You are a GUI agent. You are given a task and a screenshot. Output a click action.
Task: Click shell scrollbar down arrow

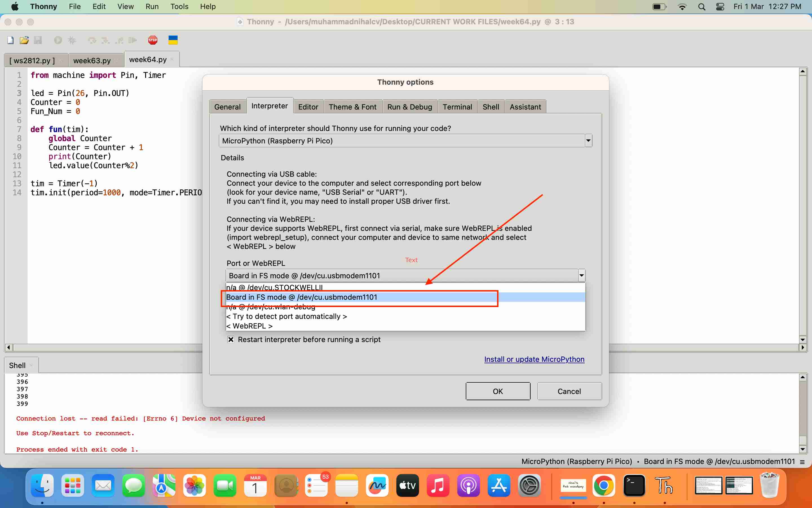803,449
